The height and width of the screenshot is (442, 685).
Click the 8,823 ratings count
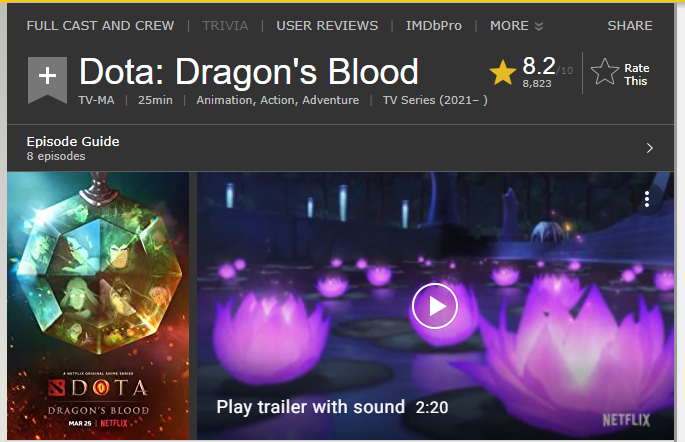538,84
